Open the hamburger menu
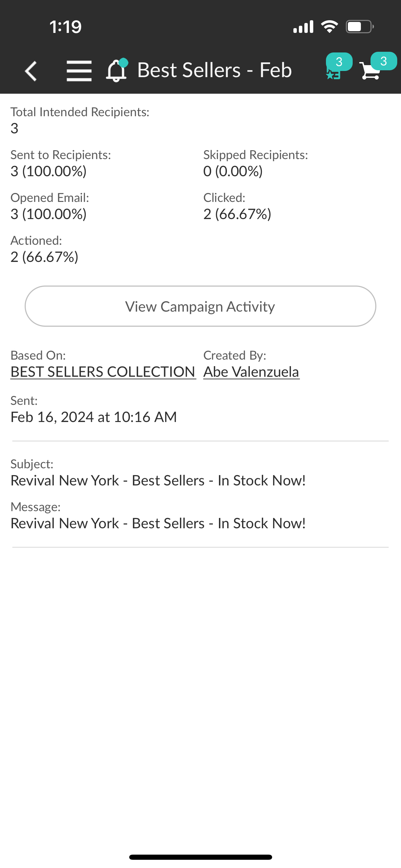401x868 pixels. click(x=79, y=71)
